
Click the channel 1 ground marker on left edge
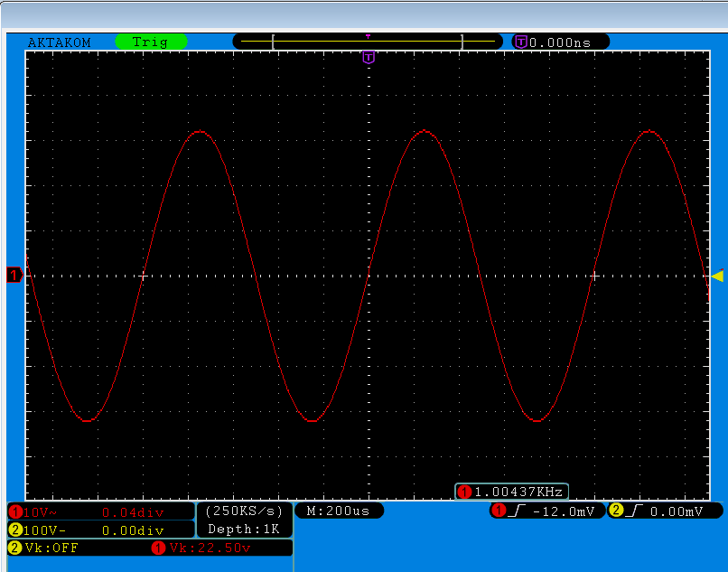[14, 275]
